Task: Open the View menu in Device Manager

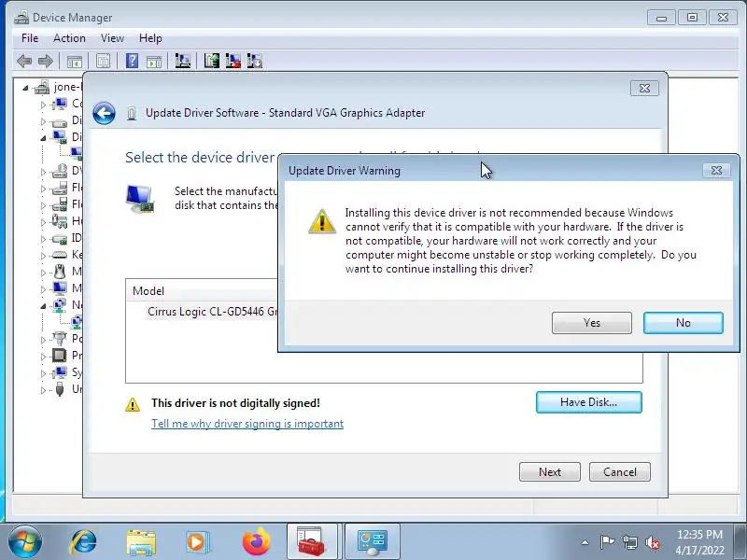Action: pyautogui.click(x=112, y=38)
